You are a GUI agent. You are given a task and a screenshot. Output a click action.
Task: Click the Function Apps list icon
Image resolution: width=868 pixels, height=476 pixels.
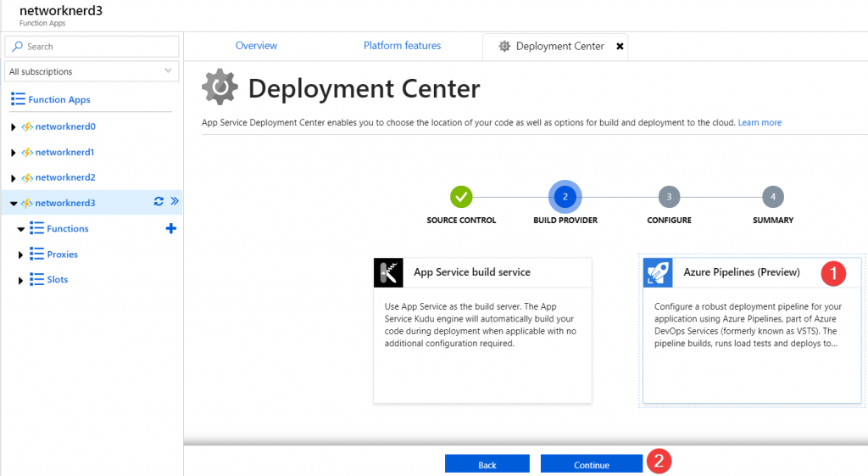19,99
